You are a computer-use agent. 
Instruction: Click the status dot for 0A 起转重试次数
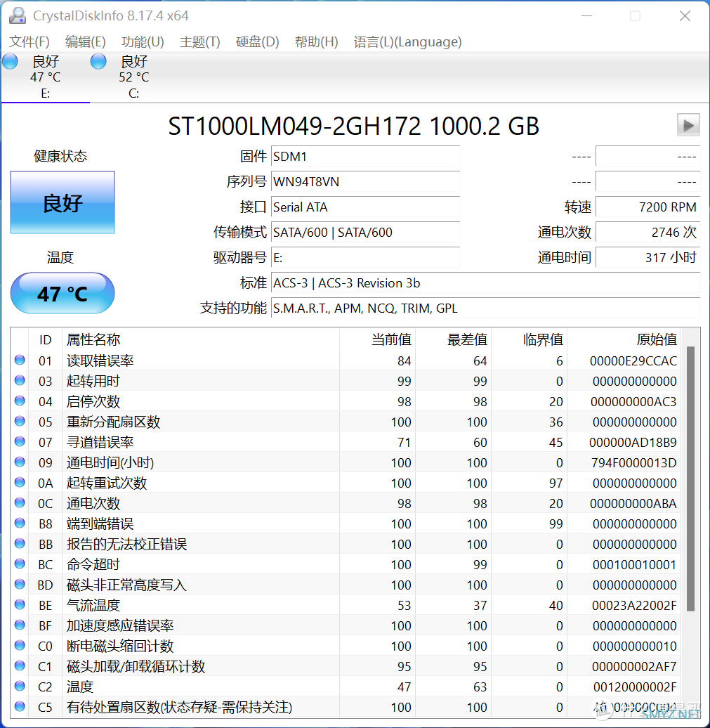pyautogui.click(x=20, y=482)
